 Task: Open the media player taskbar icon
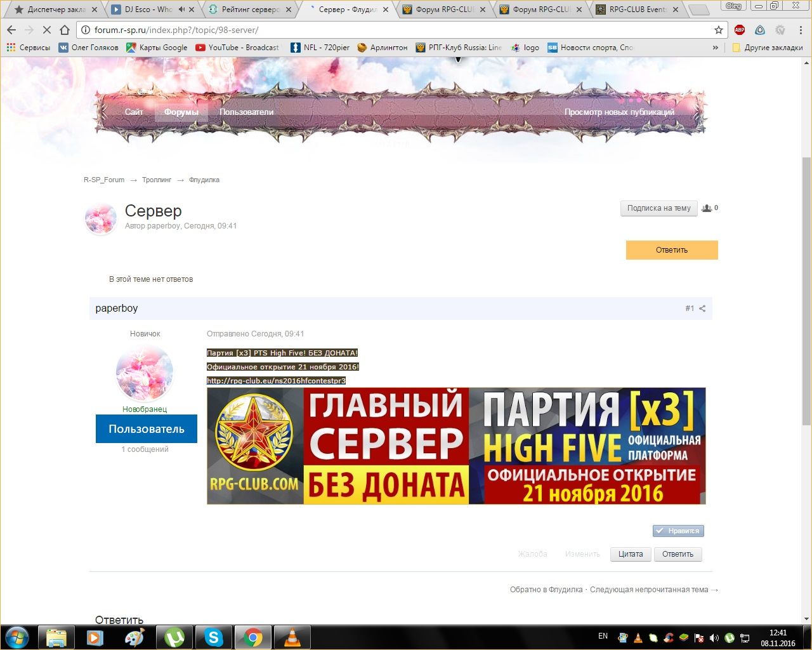(x=95, y=637)
